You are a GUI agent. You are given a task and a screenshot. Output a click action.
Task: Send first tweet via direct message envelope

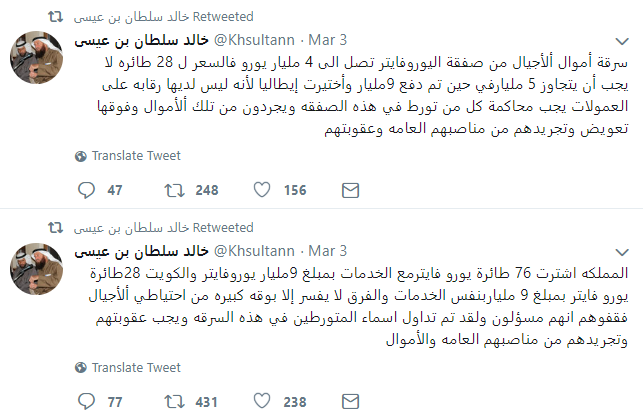point(351,190)
